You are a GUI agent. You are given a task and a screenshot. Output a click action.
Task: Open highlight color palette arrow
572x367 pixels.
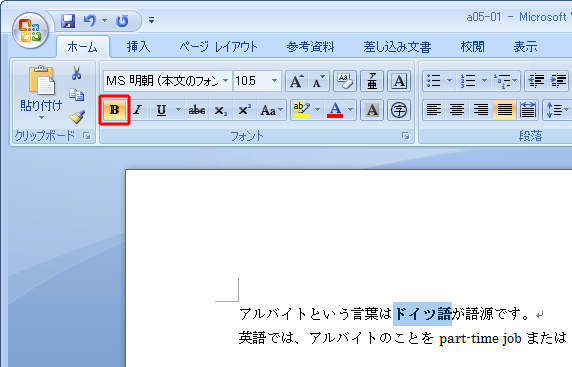click(x=318, y=110)
